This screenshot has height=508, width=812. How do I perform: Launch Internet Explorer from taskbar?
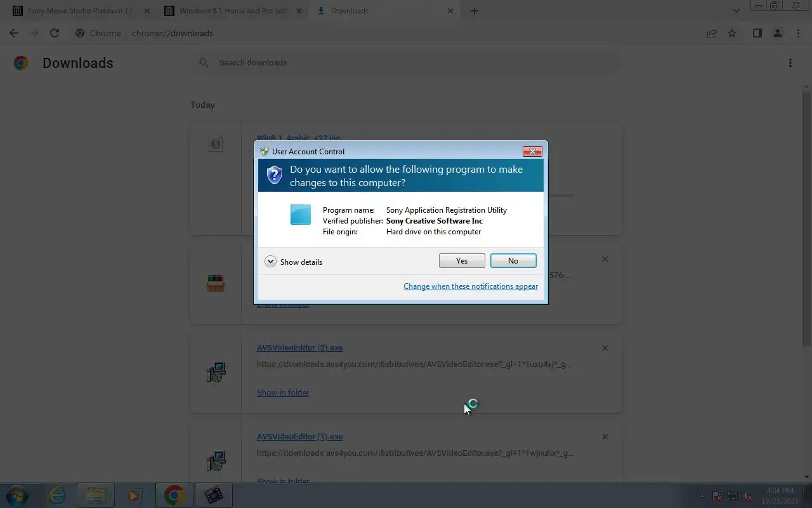pos(57,495)
